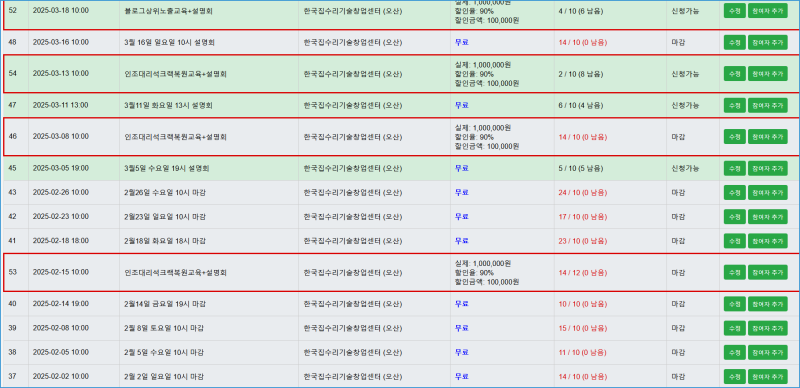This screenshot has height=388, width=800.
Task: Edit the 2월23일 일요일 10시 마감 row
Action: coord(735,216)
